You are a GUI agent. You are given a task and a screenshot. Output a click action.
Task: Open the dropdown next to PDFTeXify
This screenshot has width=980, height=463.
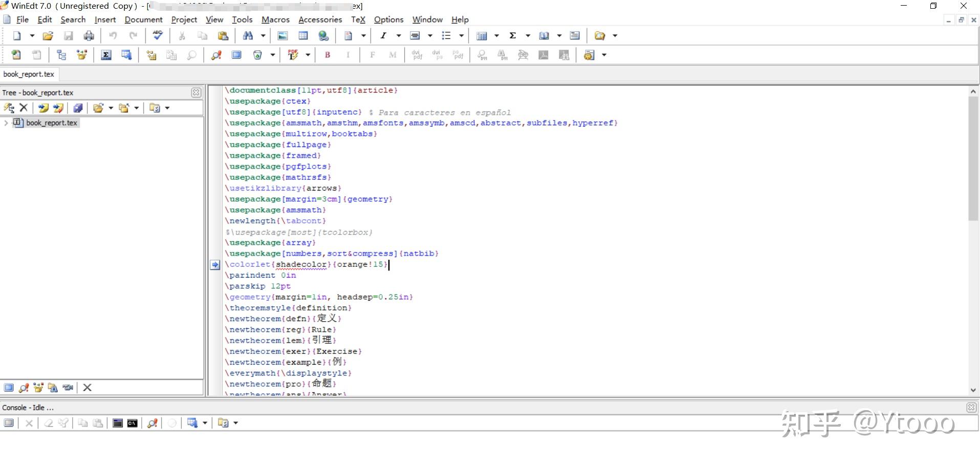[x=308, y=55]
